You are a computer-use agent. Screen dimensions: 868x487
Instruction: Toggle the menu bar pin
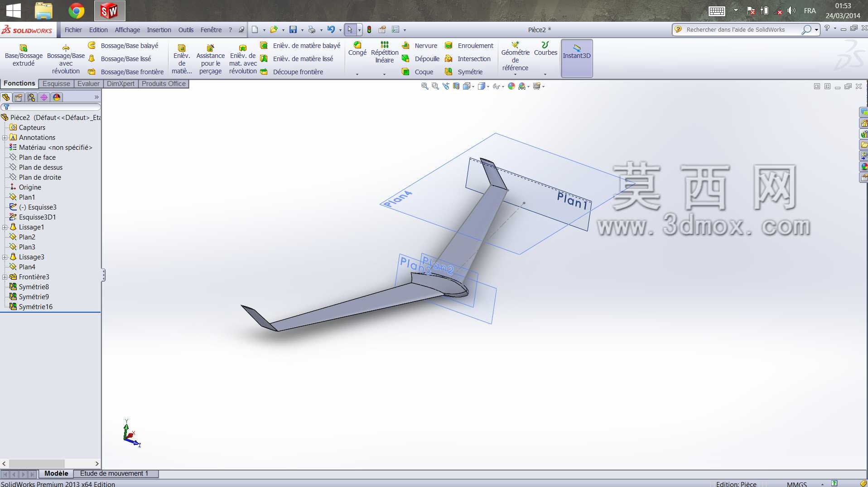pyautogui.click(x=241, y=30)
